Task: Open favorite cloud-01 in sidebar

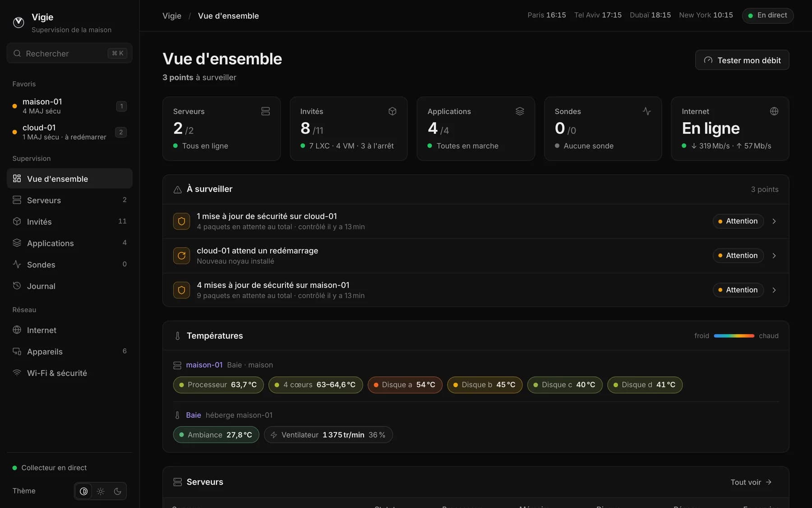Action: point(69,132)
